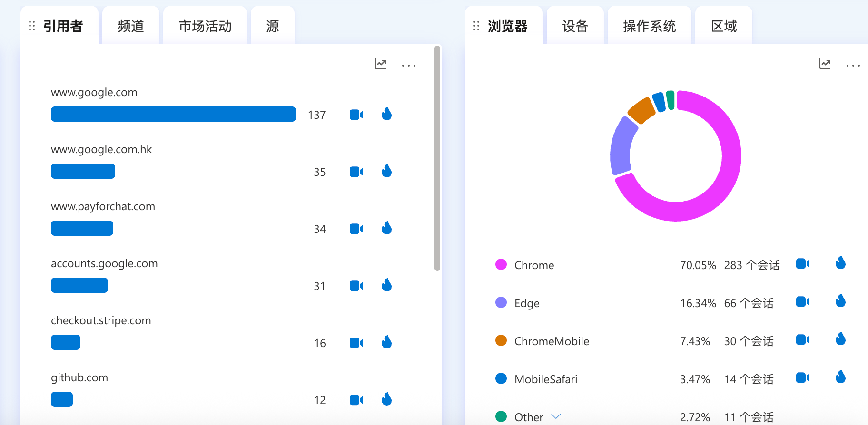Open heatmaps for checkout.stripe.com
This screenshot has width=868, height=425.
(x=387, y=342)
